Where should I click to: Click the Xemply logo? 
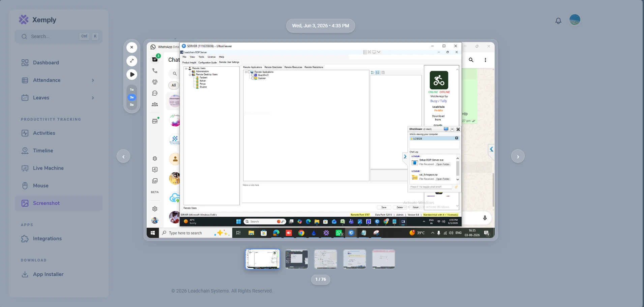point(37,20)
